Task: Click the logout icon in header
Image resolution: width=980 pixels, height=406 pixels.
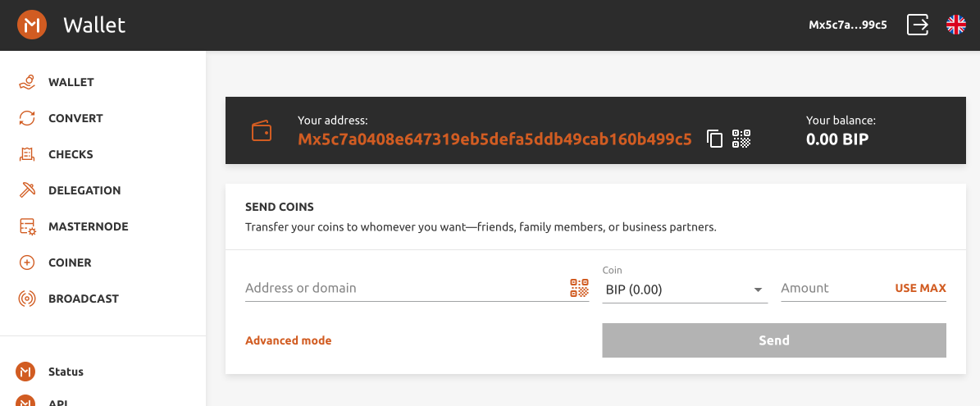Action: click(918, 25)
